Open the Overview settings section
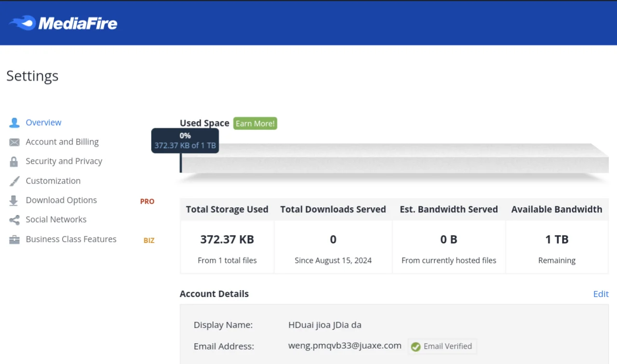617x364 pixels. click(x=43, y=122)
